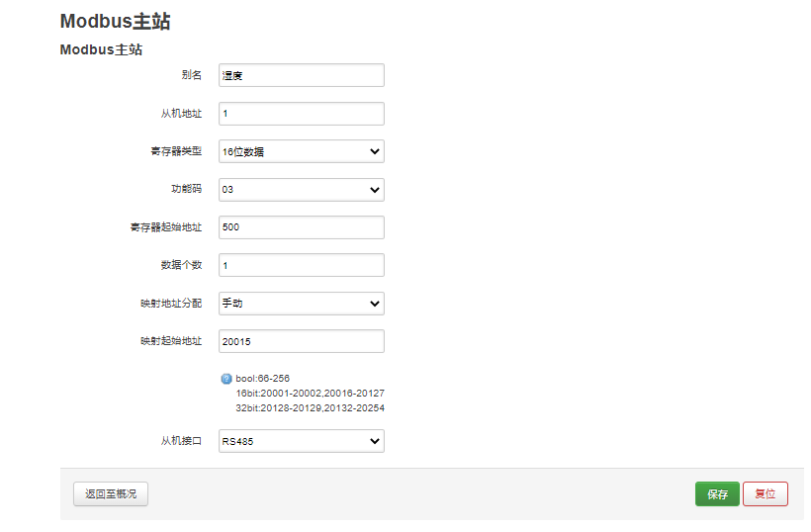The height and width of the screenshot is (532, 811).
Task: Click the bool:66-256 hint text
Action: 262,379
